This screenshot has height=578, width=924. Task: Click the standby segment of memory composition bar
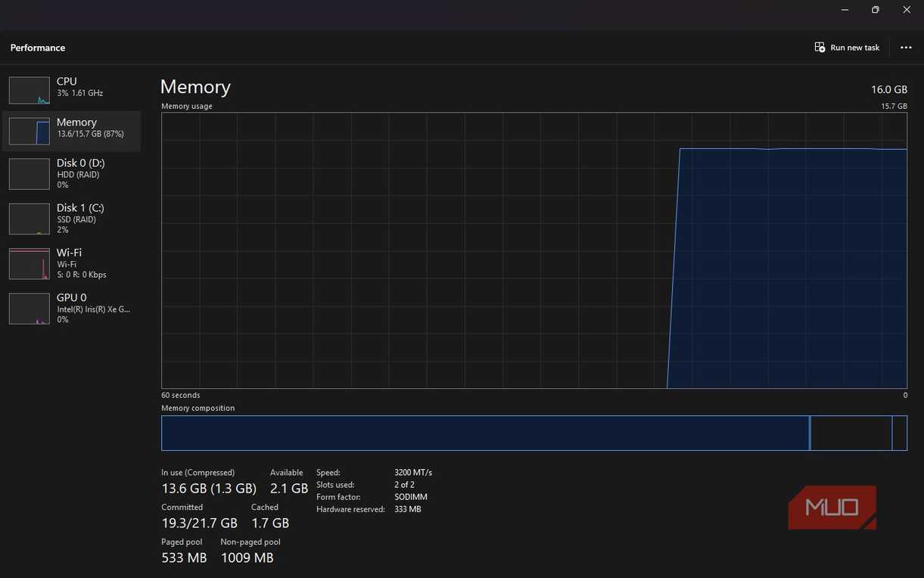851,433
